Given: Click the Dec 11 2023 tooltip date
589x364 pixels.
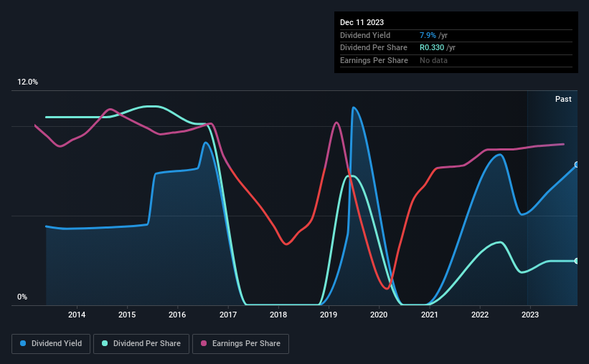Looking at the screenshot, I should pos(362,22).
